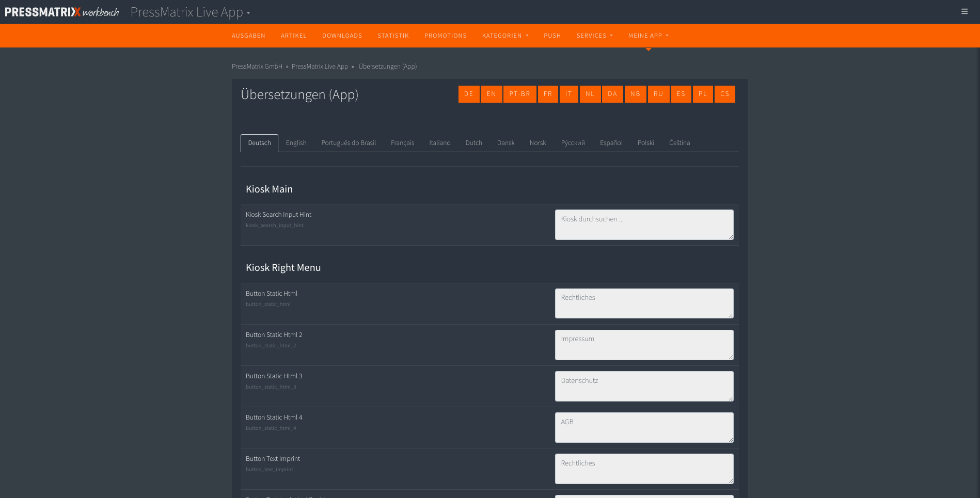
Task: Edit the Button Static Html text field
Action: coord(644,303)
